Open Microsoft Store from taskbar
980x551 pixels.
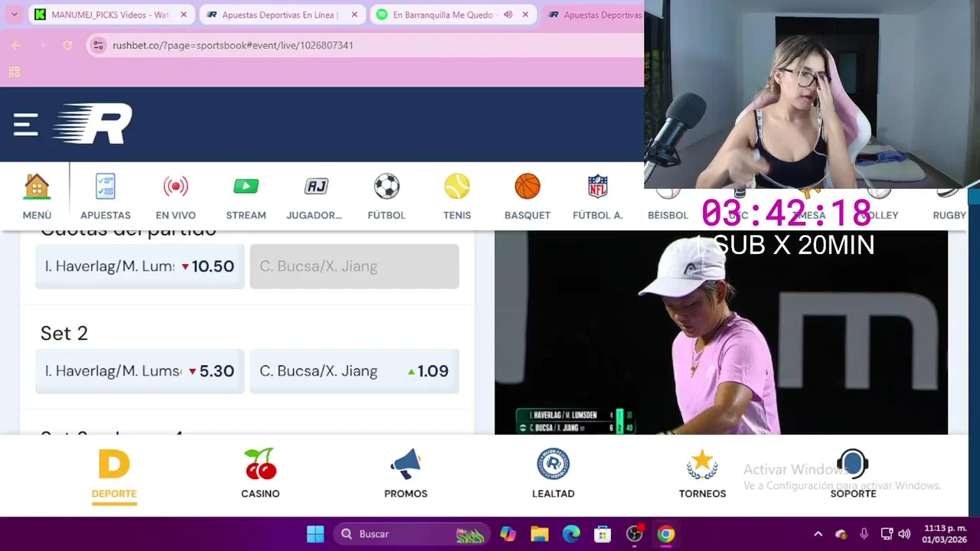(x=603, y=534)
